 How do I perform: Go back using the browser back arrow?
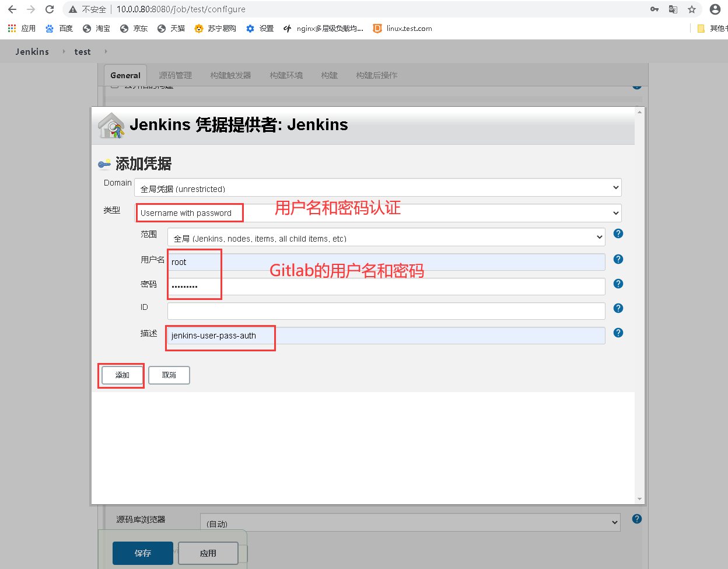[x=12, y=9]
